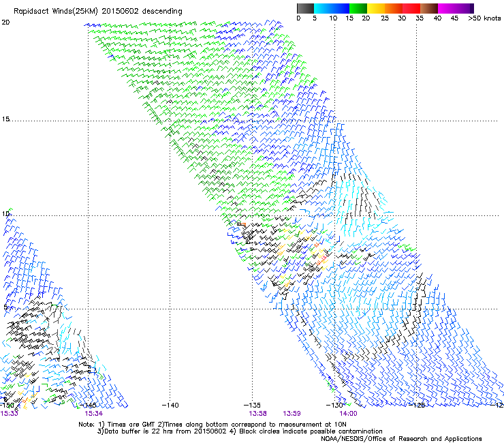Image resolution: width=504 pixels, height=443 pixels.
Task: Click the latitude label '15'
Action: coord(5,119)
